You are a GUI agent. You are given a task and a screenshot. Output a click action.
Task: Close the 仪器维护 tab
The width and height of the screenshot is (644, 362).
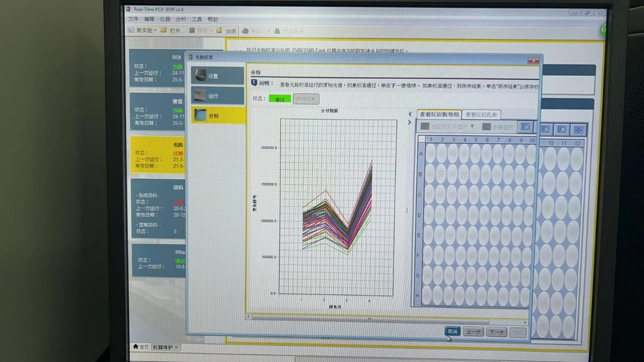(x=176, y=348)
